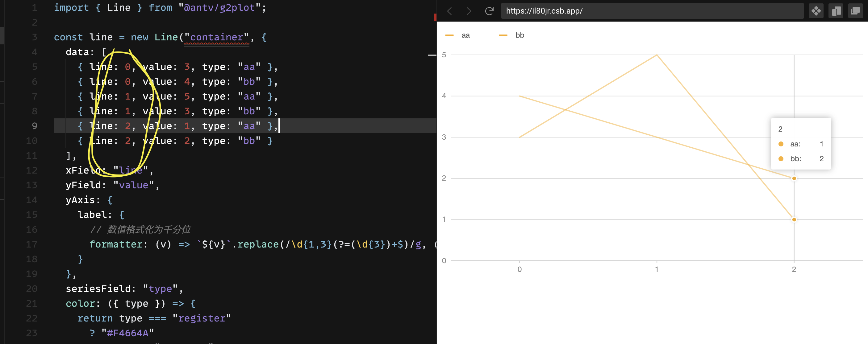
Task: Open the stacked-windows preview icon
Action: click(855, 10)
